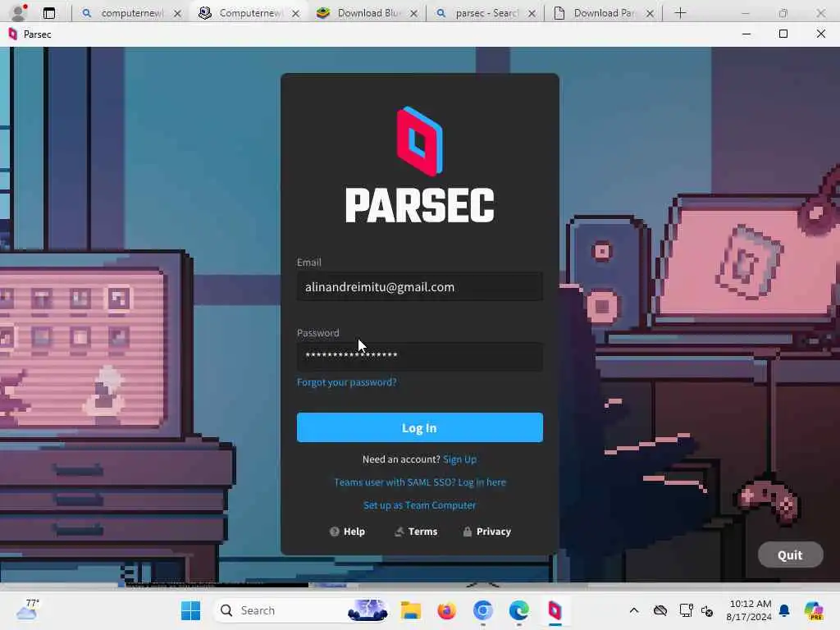Screen dimensions: 840x630
Task: Click the search highlight image in the taskbar
Action: click(x=367, y=610)
